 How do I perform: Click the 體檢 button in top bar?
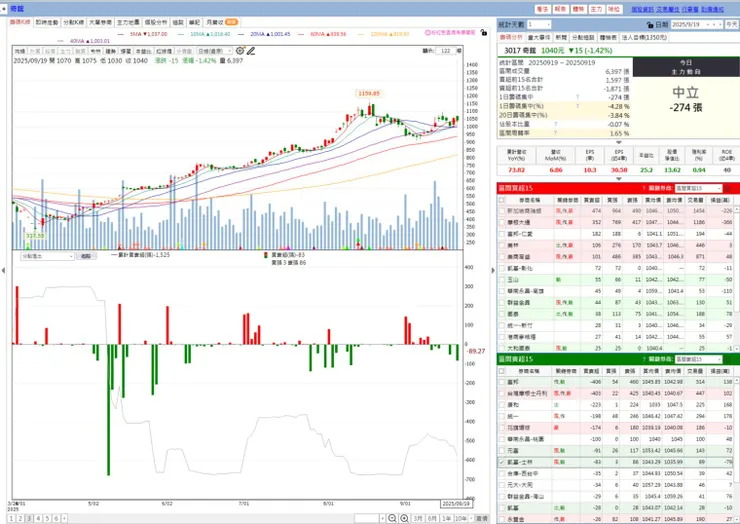[578, 9]
